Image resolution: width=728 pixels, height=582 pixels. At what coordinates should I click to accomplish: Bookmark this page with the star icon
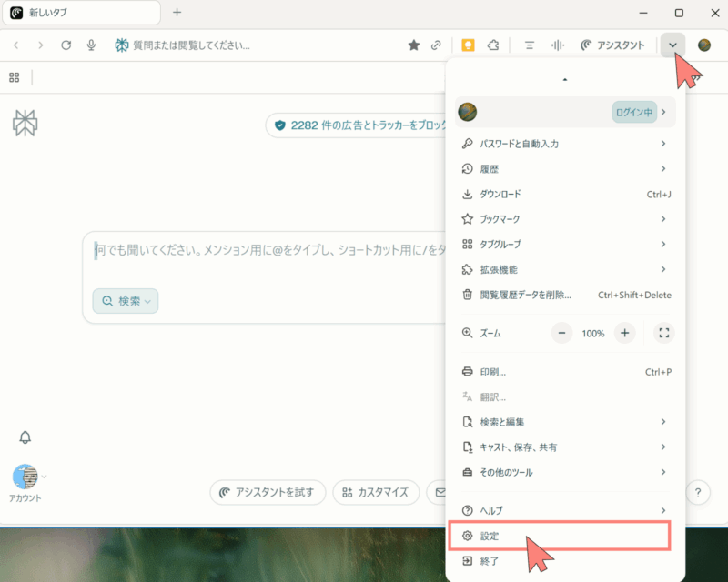pos(414,45)
